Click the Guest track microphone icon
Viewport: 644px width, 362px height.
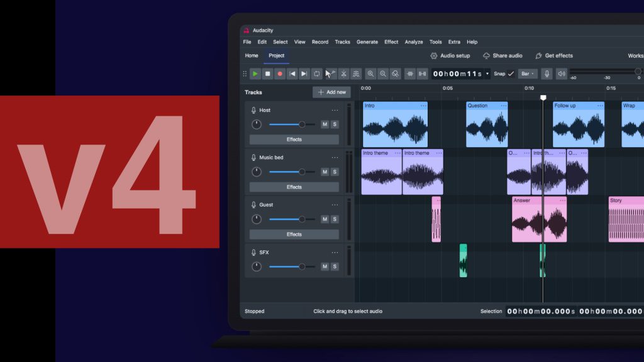point(253,205)
